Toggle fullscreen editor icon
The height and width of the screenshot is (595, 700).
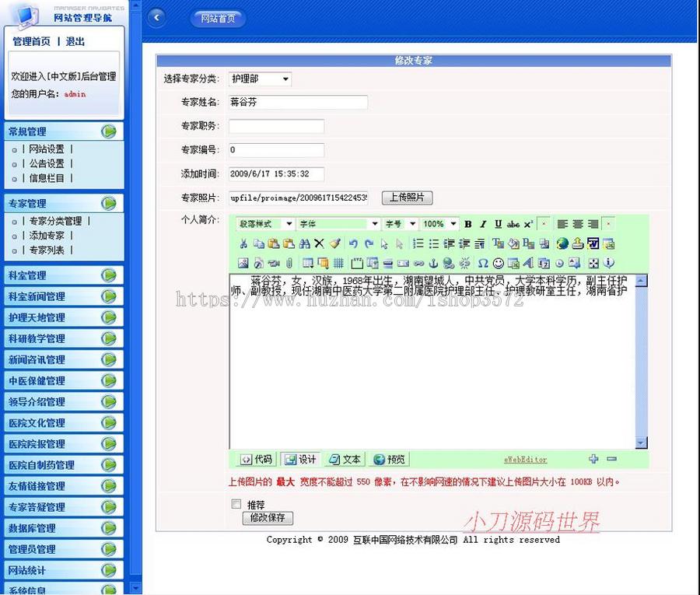593,264
